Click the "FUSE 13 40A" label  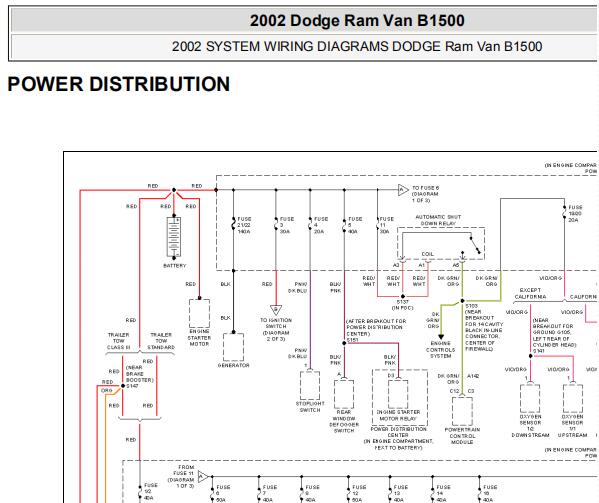[401, 493]
